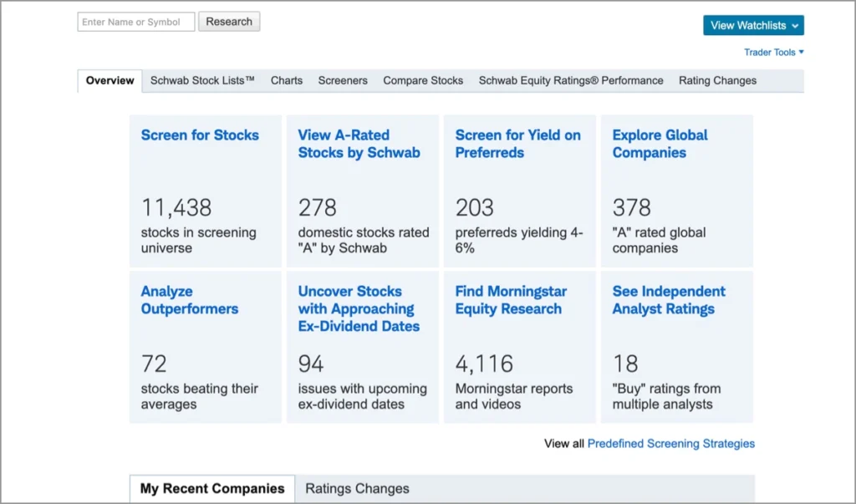Click the Research button
The height and width of the screenshot is (504, 856).
[x=229, y=22]
